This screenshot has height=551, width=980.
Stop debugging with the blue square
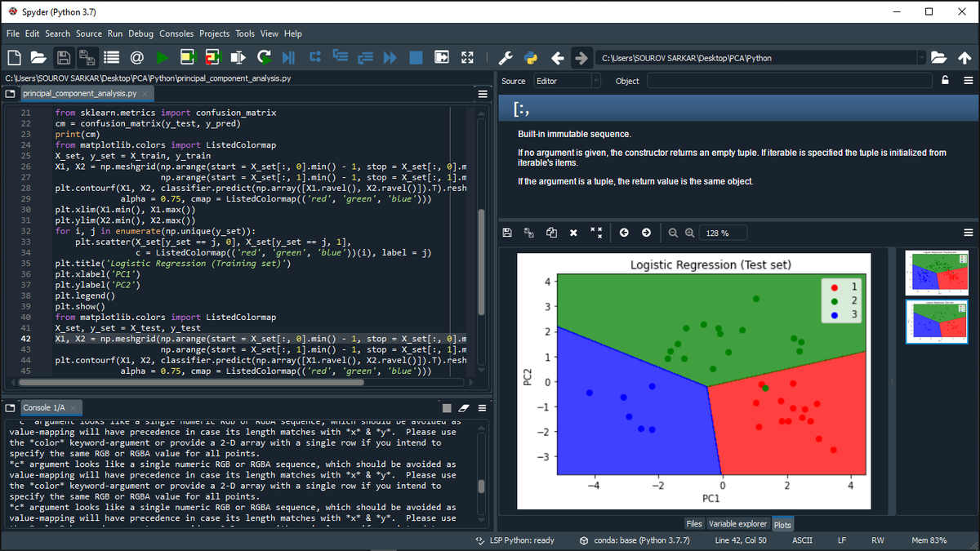point(416,58)
